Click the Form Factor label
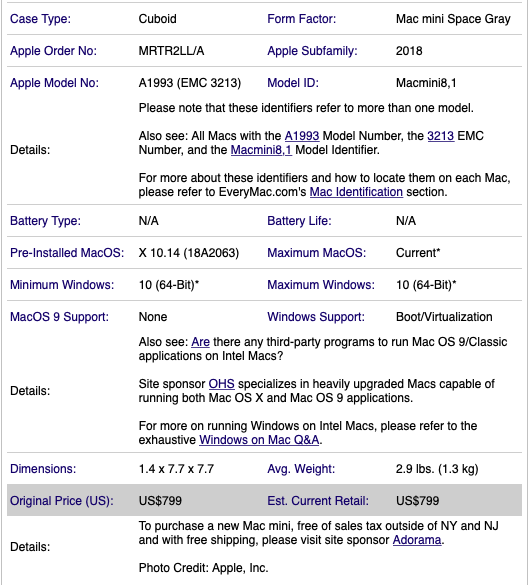531x585 pixels. [302, 19]
